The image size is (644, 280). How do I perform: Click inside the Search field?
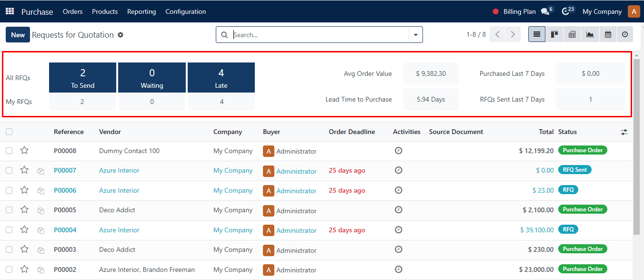point(319,35)
